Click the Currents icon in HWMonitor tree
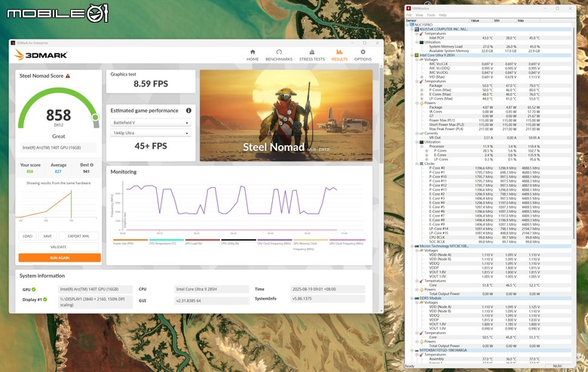588x372 pixels. point(421,134)
